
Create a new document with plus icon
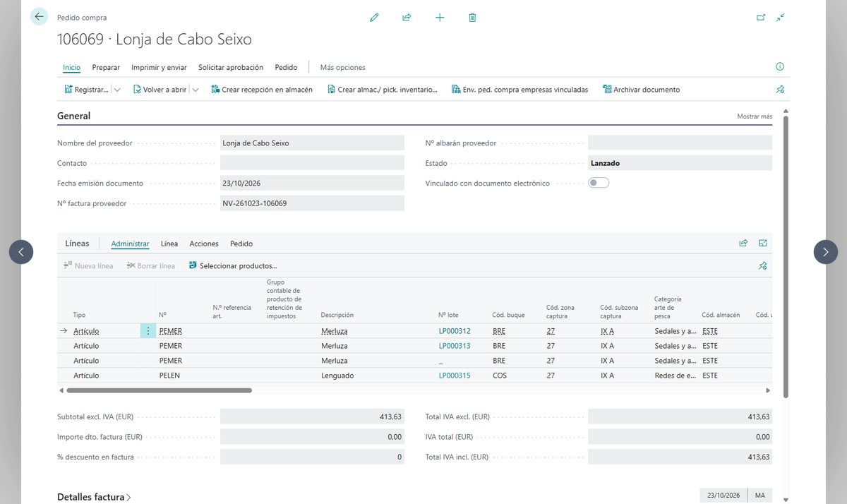[440, 18]
